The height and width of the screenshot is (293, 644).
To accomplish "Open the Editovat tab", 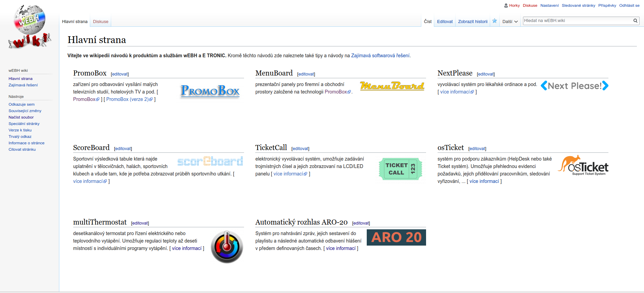I will 445,22.
